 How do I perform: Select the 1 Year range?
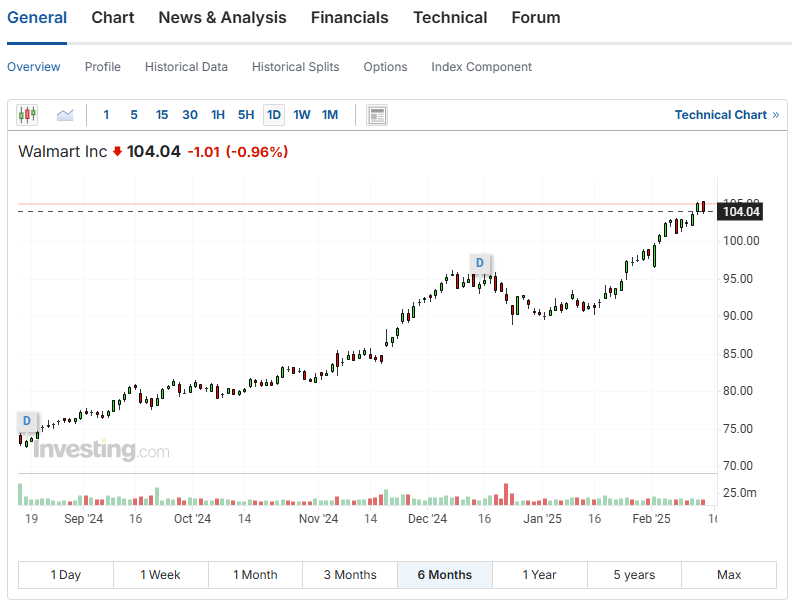click(x=539, y=575)
